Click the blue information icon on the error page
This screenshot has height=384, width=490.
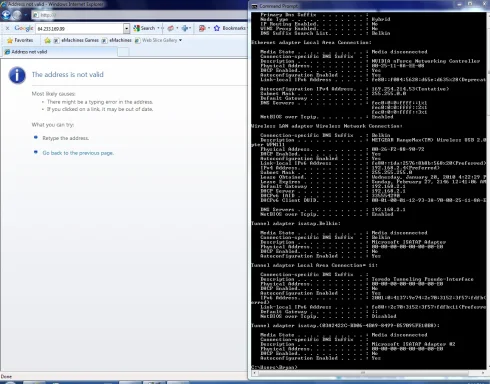[x=17, y=75]
